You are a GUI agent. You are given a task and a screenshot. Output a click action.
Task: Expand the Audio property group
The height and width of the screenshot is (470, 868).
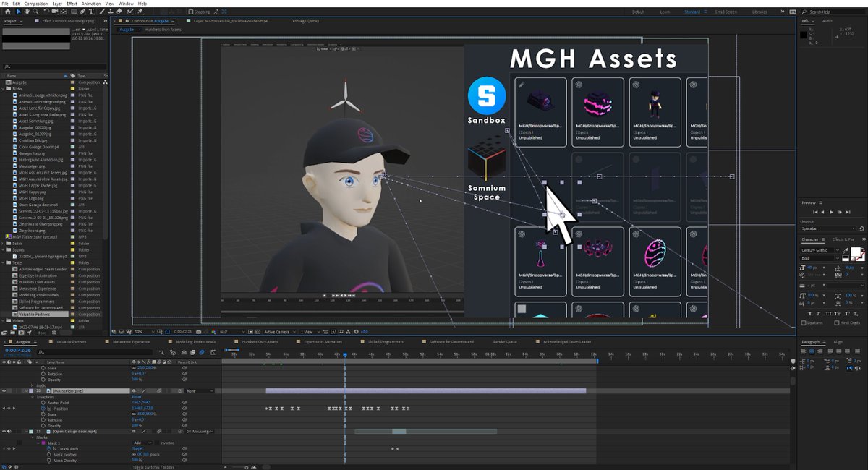(32, 385)
